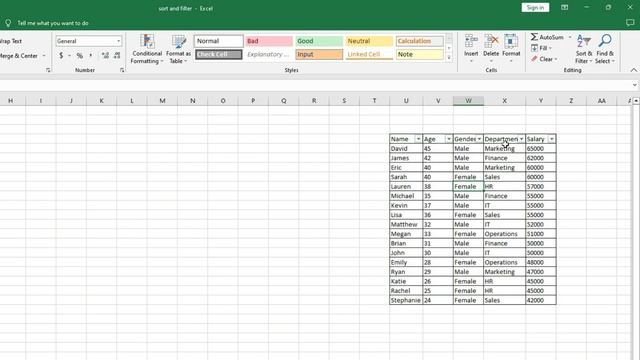Open Department column filter dropdown
The width and height of the screenshot is (640, 360).
click(521, 139)
